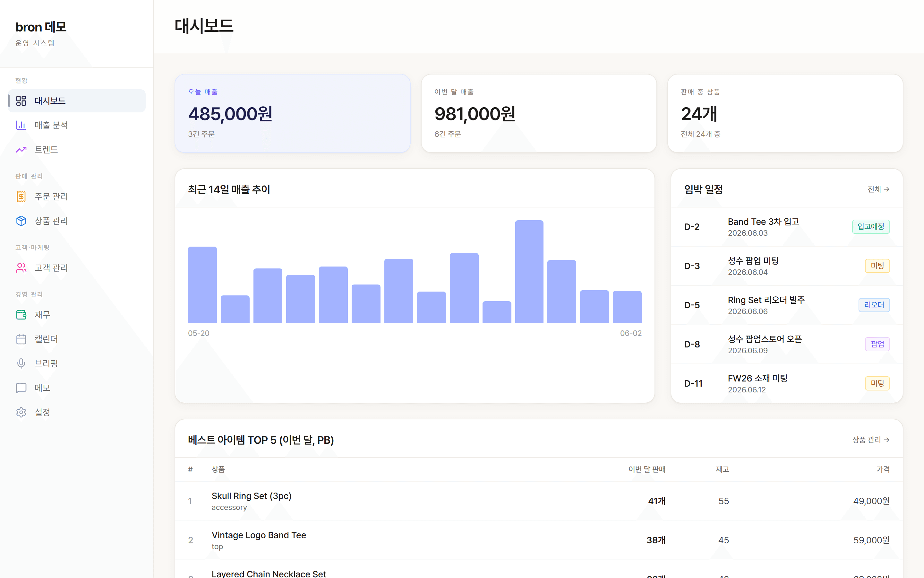Click the 상품 column header
924x578 pixels.
click(218, 469)
